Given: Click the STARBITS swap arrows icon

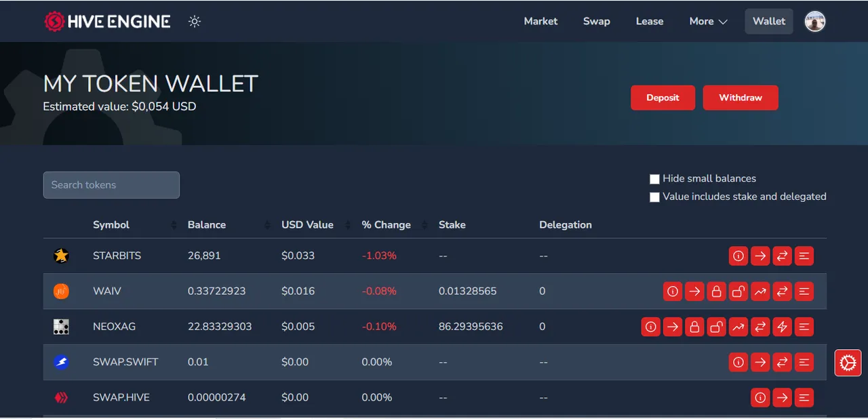Looking at the screenshot, I should click(x=782, y=256).
